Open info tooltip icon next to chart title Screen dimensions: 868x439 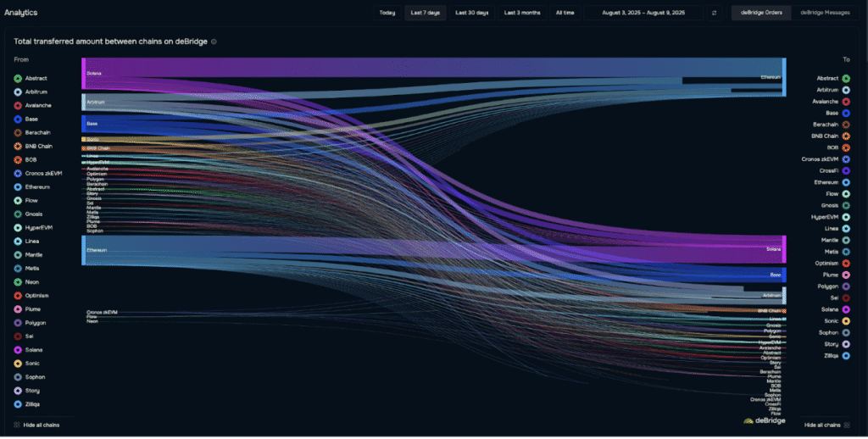click(x=214, y=42)
